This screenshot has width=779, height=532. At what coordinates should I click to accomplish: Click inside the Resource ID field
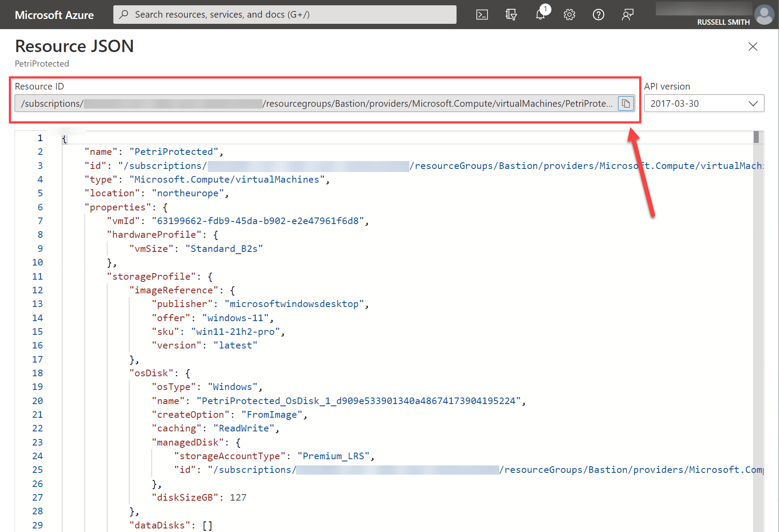coord(309,103)
